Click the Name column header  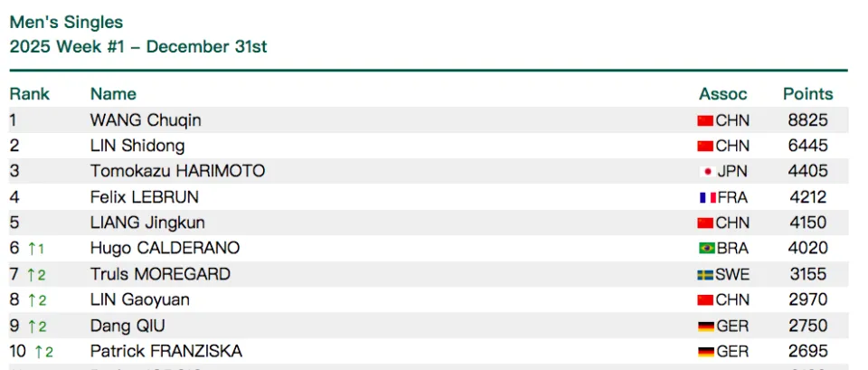[x=113, y=94]
